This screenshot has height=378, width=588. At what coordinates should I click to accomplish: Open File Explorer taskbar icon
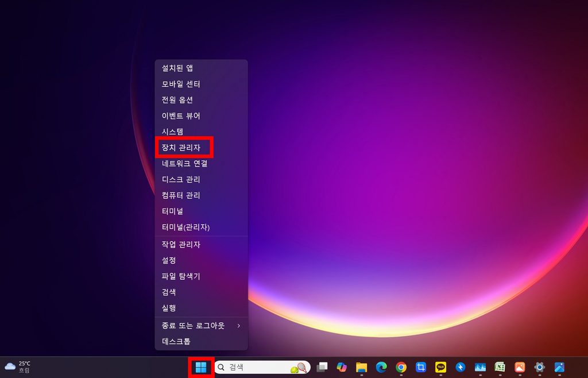(x=362, y=367)
